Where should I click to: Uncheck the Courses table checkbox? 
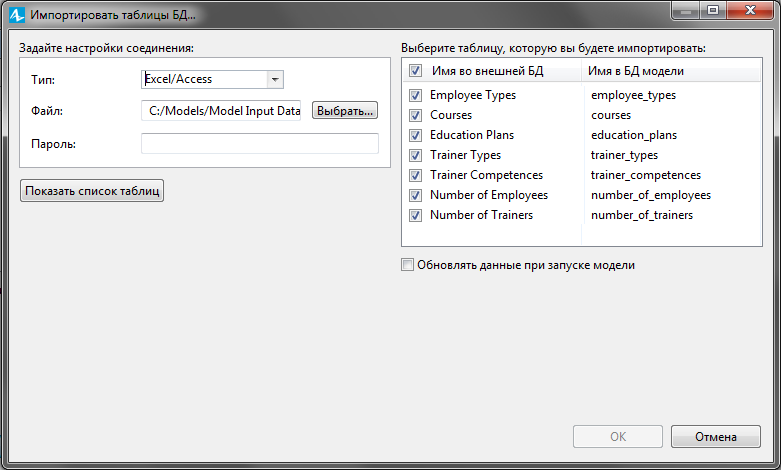pyautogui.click(x=415, y=115)
